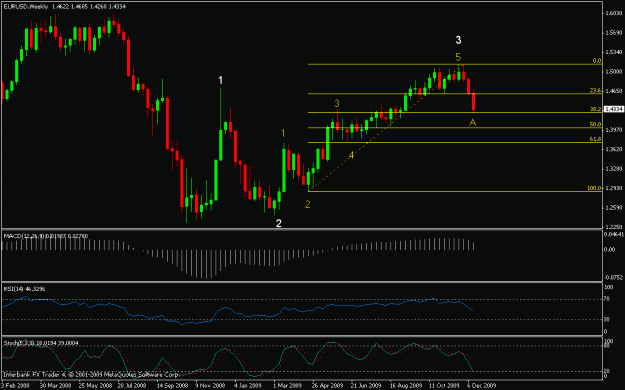Image resolution: width=625 pixels, height=390 pixels.
Task: Select the yellow corrective wave label A
Action: [472, 122]
